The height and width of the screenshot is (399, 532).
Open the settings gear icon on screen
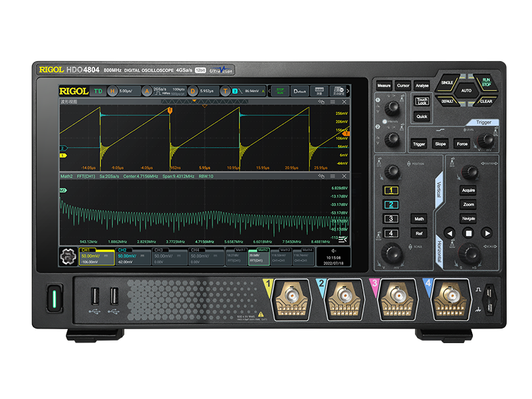68,257
